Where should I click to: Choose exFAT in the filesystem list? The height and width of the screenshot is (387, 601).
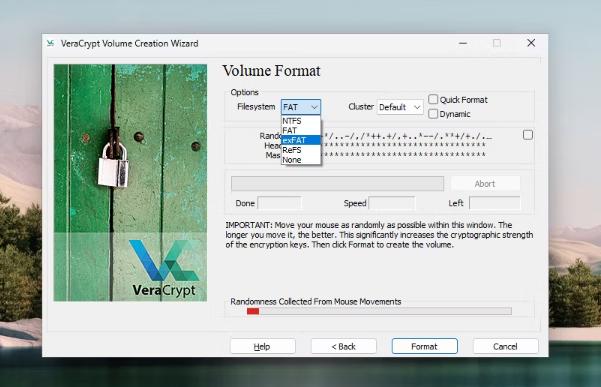click(301, 140)
